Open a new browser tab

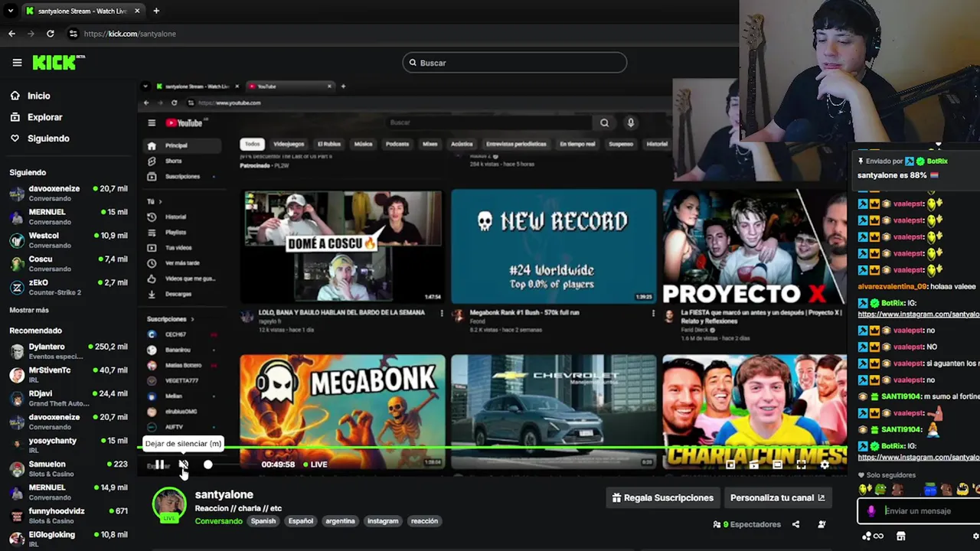[156, 11]
